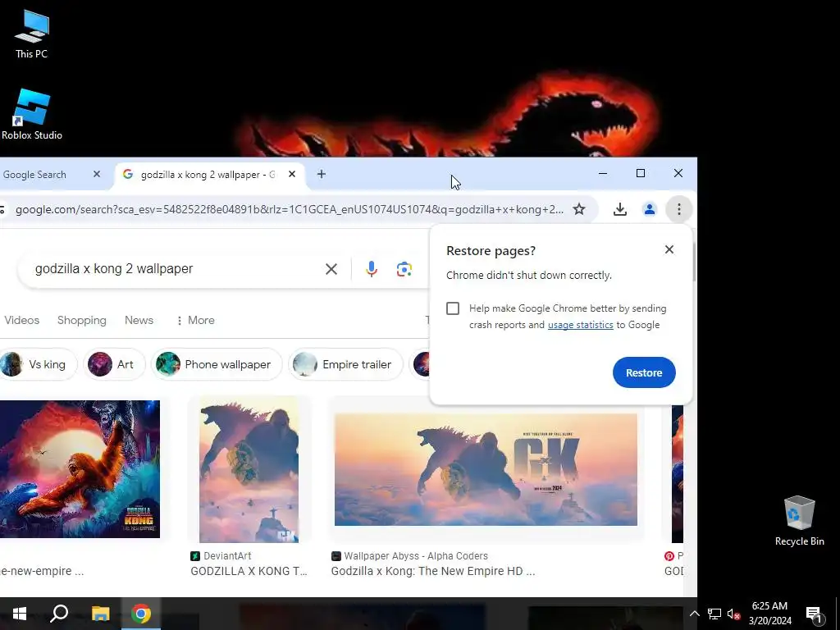This screenshot has width=840, height=630.
Task: Open Godzilla x Kong: The New Empire HD title
Action: click(433, 571)
